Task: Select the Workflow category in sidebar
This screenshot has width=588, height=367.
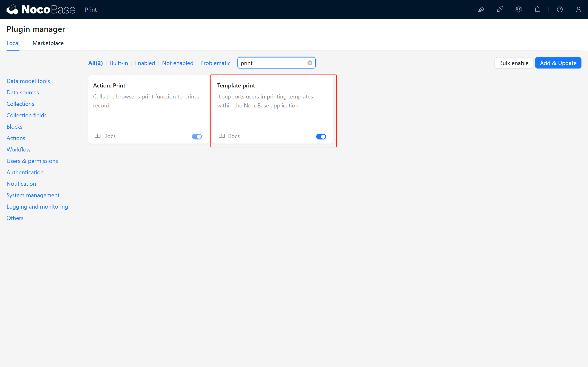Action: click(18, 149)
